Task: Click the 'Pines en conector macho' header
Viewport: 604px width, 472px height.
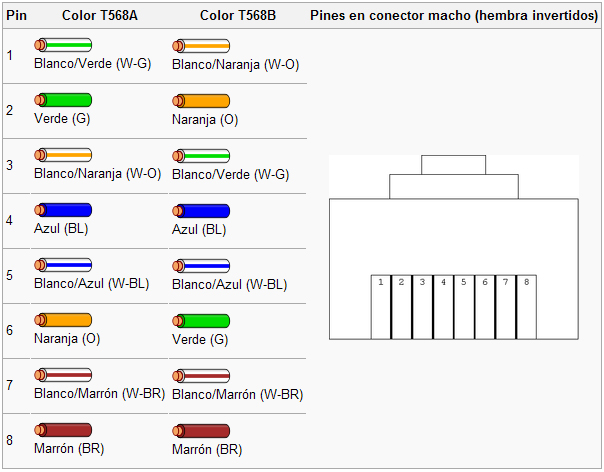Action: pos(454,15)
